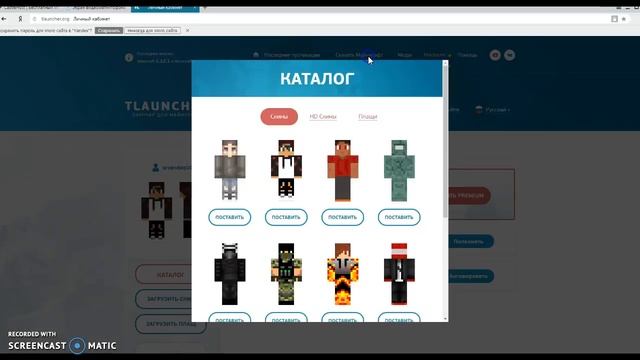The image size is (640, 360).
Task: Click Поставить under the black ninja skin
Action: [229, 318]
